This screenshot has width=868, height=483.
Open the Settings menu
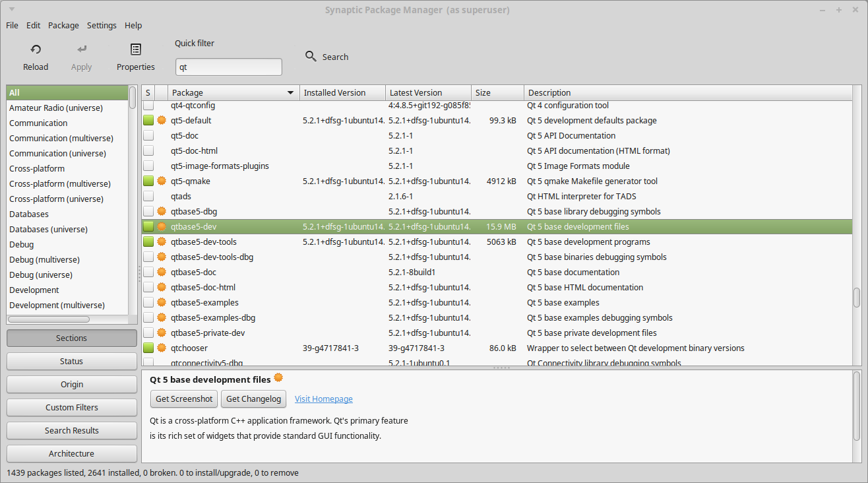(102, 25)
